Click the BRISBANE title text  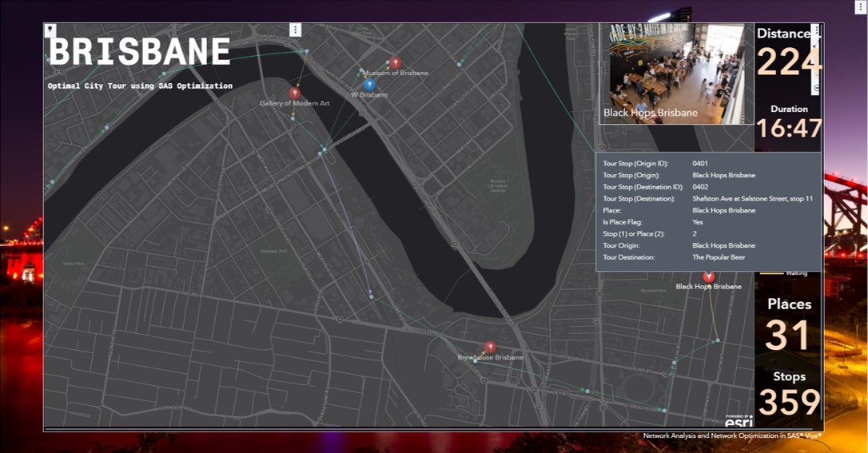coord(140,51)
